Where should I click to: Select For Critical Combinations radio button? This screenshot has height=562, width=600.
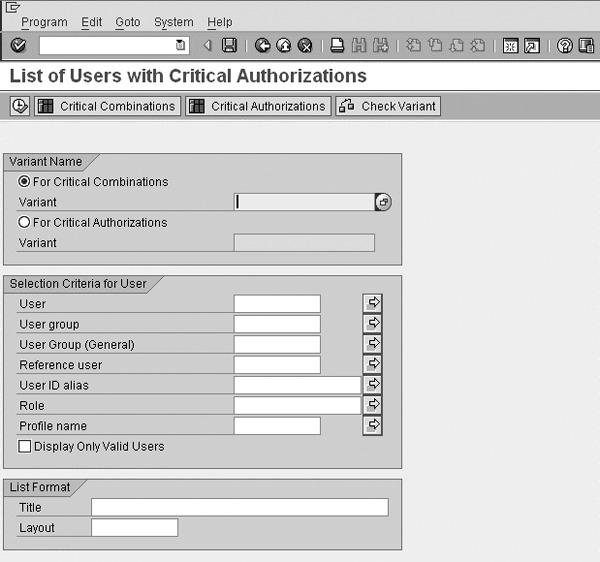25,182
